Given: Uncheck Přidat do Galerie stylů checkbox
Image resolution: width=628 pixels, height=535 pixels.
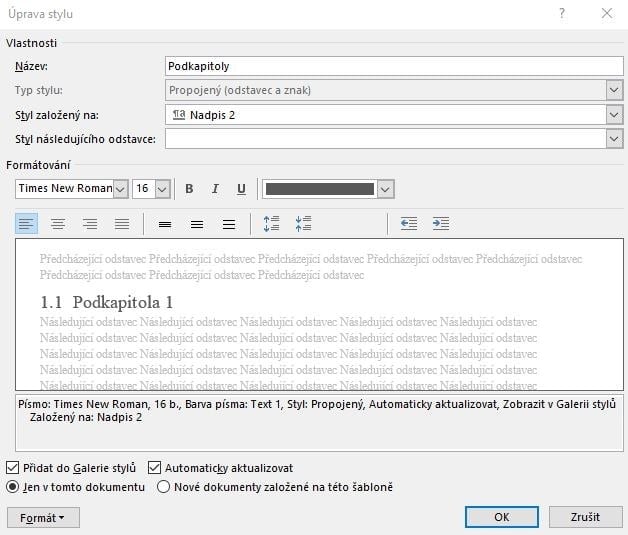Looking at the screenshot, I should pyautogui.click(x=12, y=467).
